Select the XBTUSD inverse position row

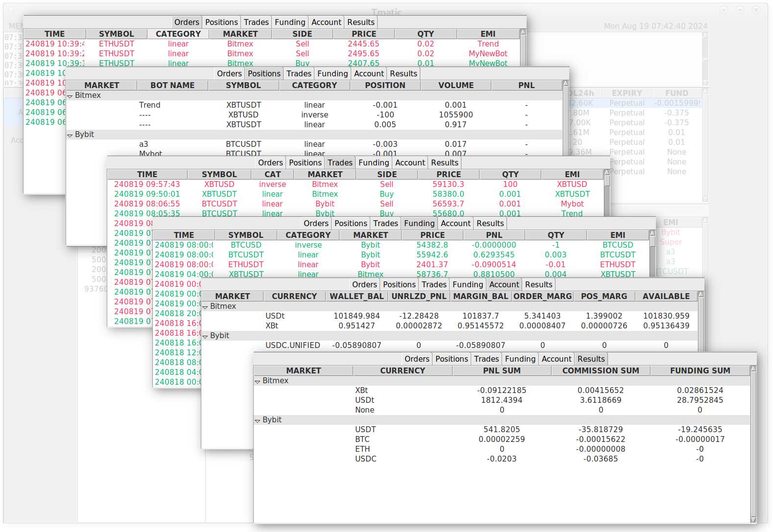[x=314, y=115]
